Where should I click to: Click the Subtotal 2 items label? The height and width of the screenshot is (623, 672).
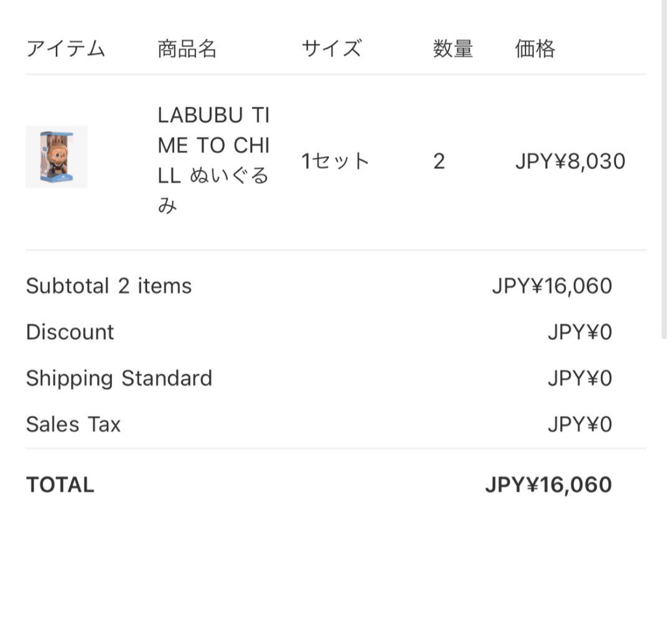pyautogui.click(x=109, y=286)
